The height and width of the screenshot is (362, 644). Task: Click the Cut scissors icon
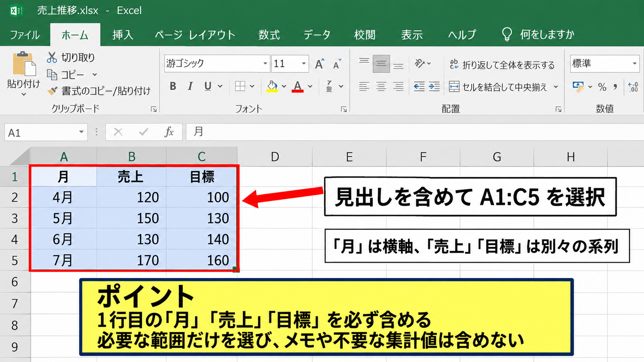[52, 57]
